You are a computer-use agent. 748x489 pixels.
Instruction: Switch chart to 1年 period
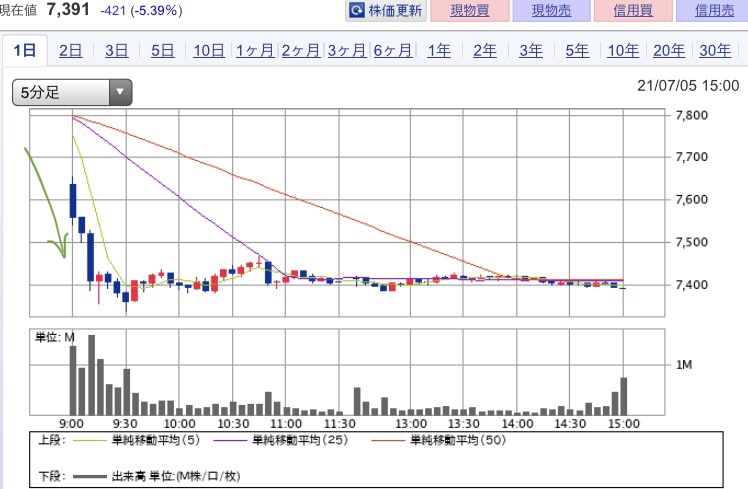point(439,50)
